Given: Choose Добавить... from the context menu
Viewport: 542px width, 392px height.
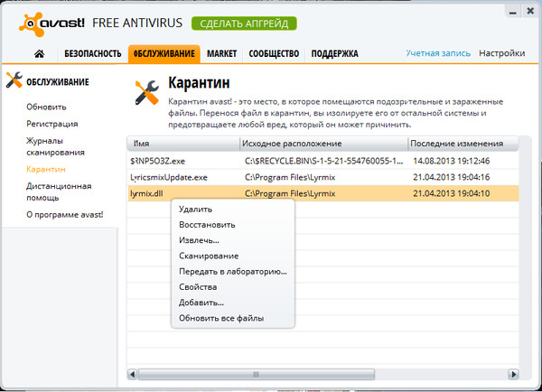Looking at the screenshot, I should 201,303.
